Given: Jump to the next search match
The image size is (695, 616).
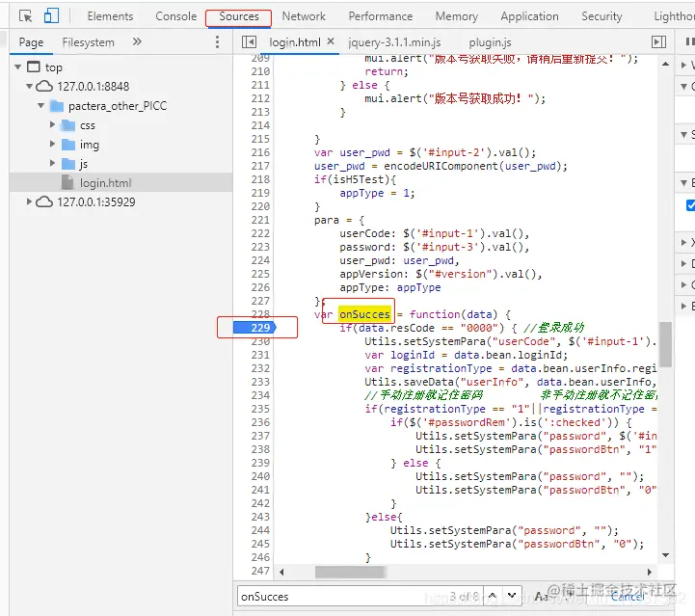Looking at the screenshot, I should tap(512, 596).
